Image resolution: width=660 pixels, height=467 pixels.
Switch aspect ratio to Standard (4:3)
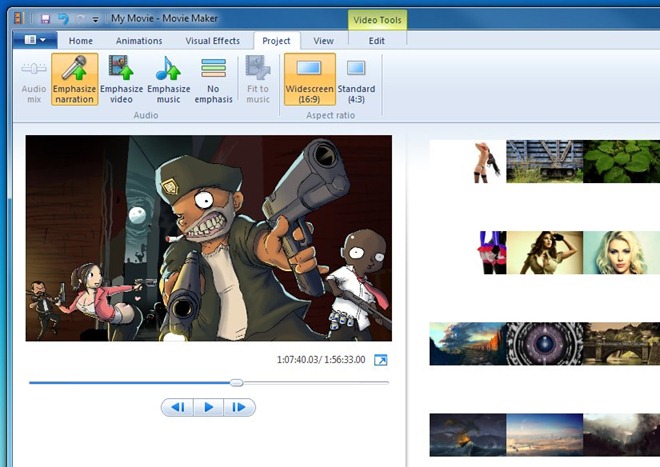pos(356,80)
